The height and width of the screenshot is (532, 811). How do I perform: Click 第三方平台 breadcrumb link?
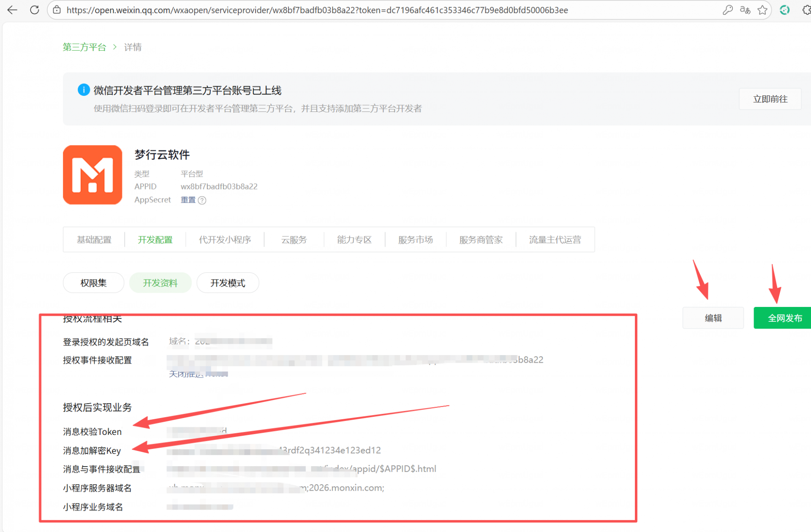[x=84, y=47]
